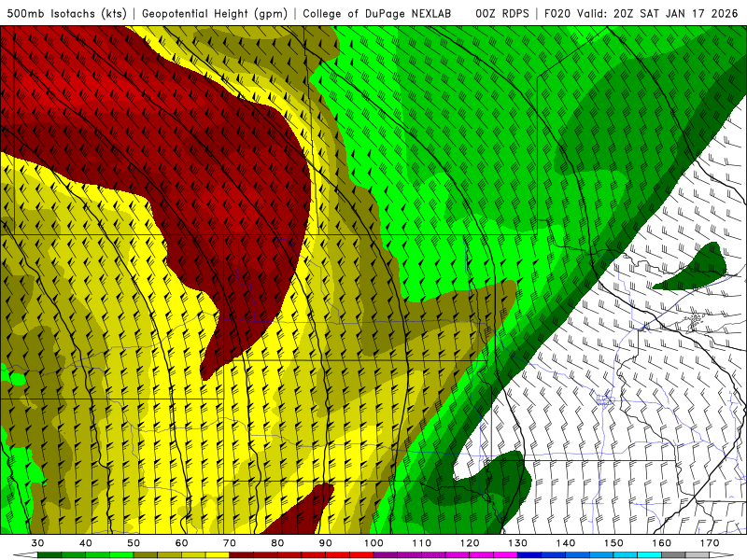Click the bright yellow 65-70 kt color bar swatch
The image size is (747, 560).
(x=218, y=555)
